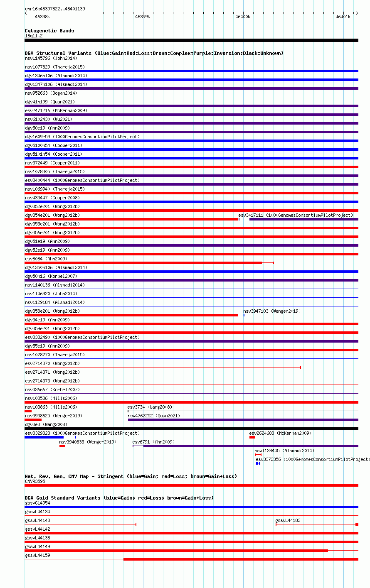
Task: Click nsv4762252 (Quan2021) label
Action: (154, 416)
